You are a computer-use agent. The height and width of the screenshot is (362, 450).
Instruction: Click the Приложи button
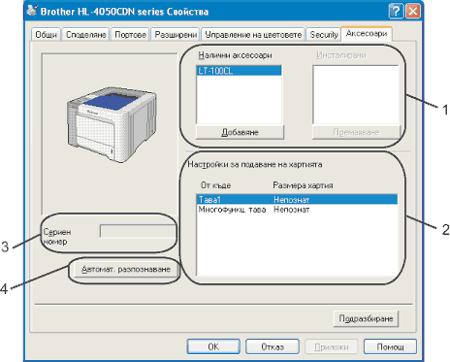pos(331,347)
